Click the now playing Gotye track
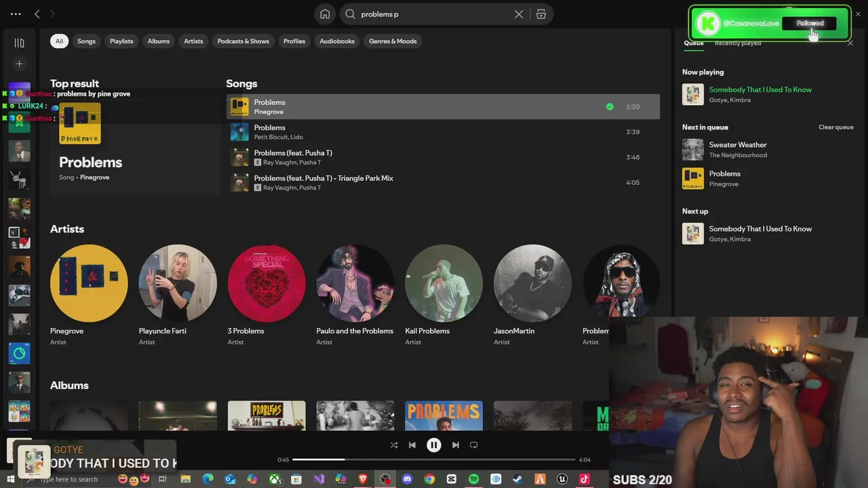 pos(768,94)
